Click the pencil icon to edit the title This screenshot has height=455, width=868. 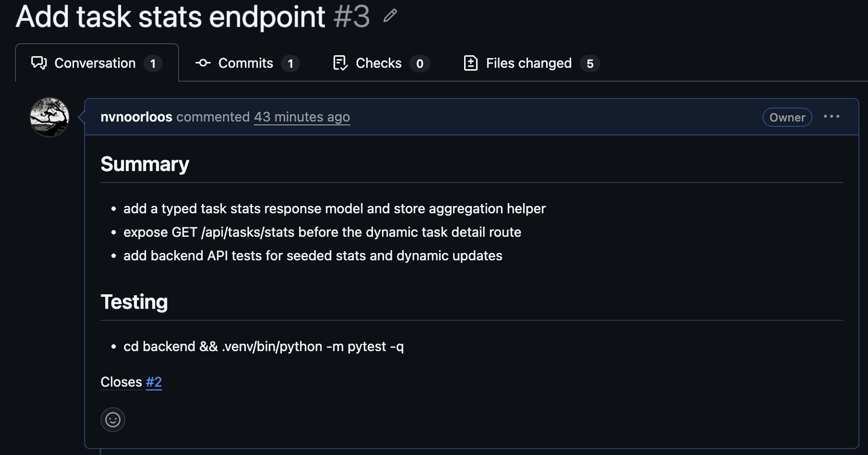390,15
